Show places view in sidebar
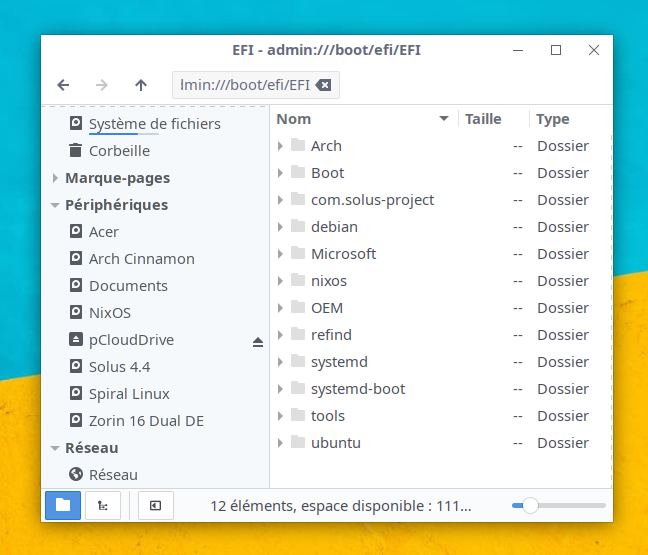Screen dimensions: 648x555 [x=63, y=506]
